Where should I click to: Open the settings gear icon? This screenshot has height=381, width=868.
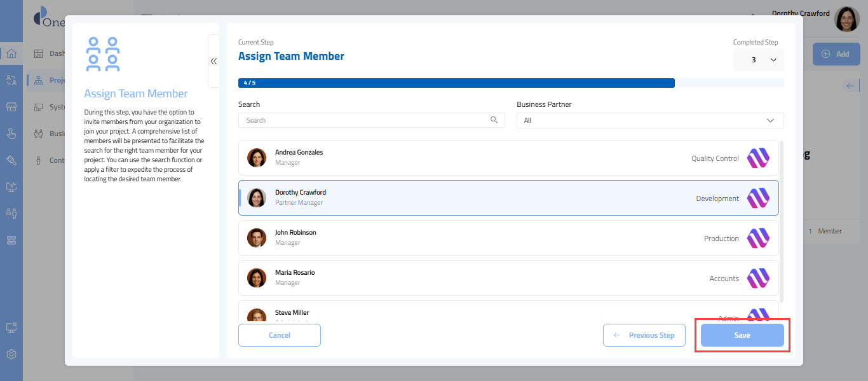pyautogui.click(x=11, y=354)
